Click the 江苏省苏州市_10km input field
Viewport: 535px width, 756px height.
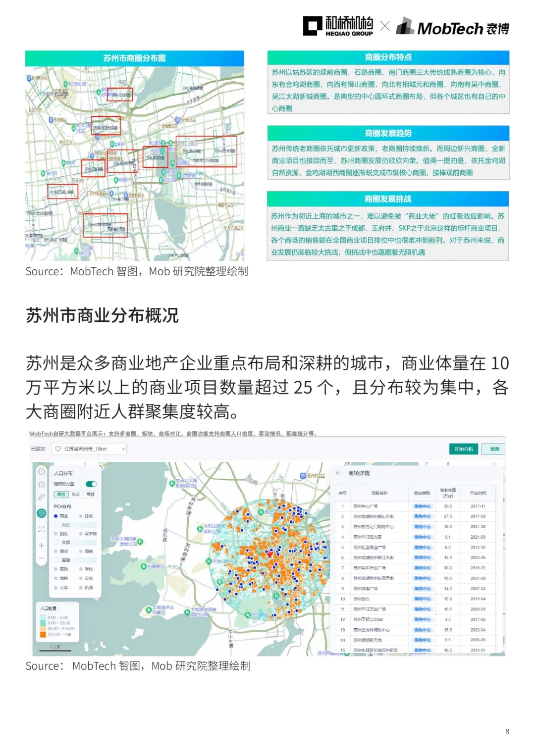[x=89, y=449]
